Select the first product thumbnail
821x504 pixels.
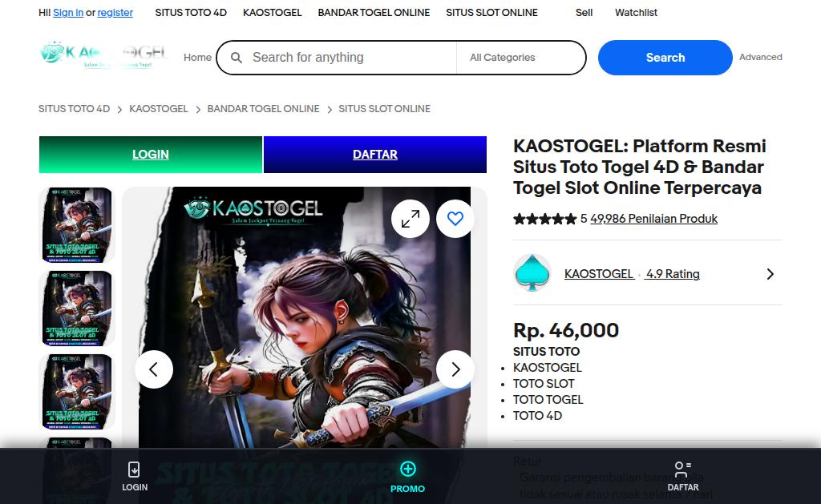tap(77, 225)
